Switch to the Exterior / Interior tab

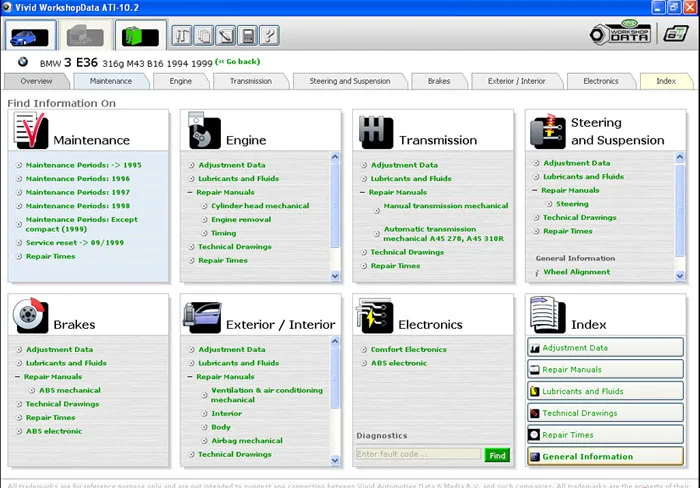tap(517, 81)
